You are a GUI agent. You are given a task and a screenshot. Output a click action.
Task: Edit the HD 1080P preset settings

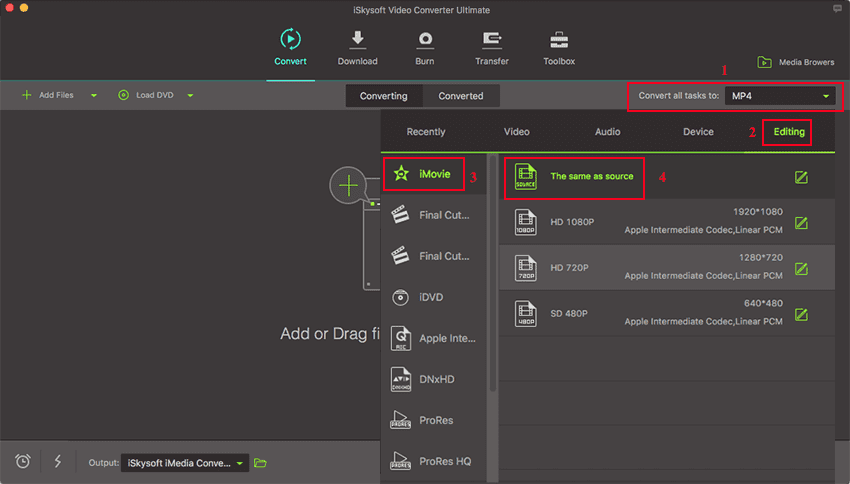[x=801, y=222]
